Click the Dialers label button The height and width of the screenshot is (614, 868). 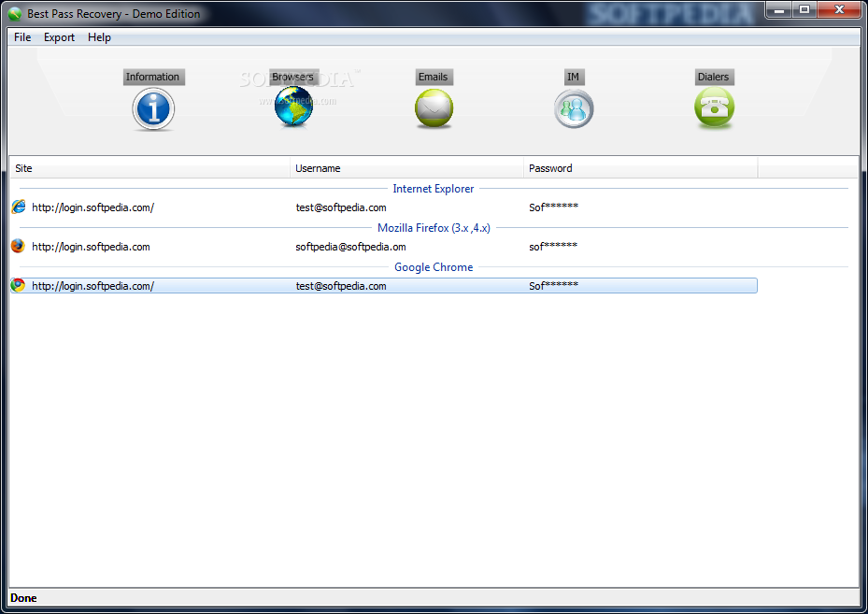coord(714,77)
